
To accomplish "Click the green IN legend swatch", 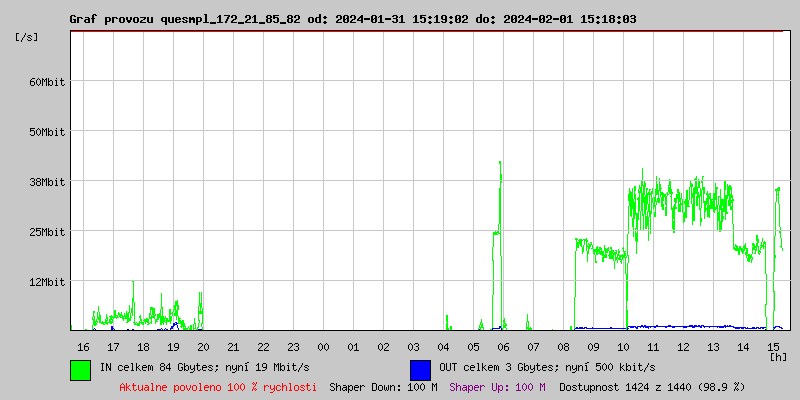I will click(x=80, y=369).
